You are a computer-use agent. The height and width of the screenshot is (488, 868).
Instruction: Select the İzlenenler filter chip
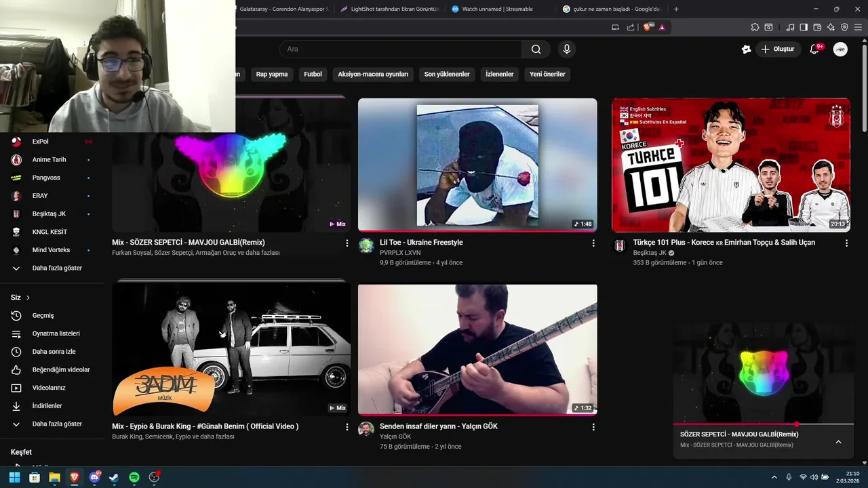[500, 74]
